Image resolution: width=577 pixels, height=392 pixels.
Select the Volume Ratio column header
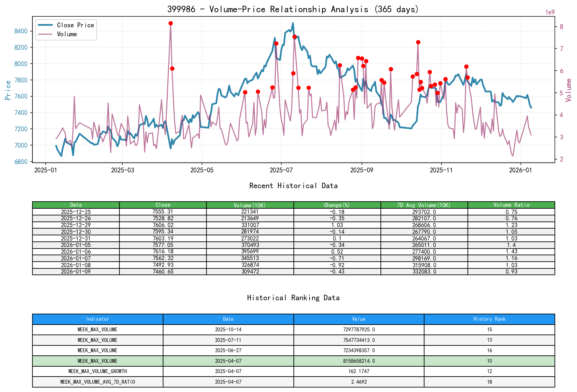tap(512, 205)
